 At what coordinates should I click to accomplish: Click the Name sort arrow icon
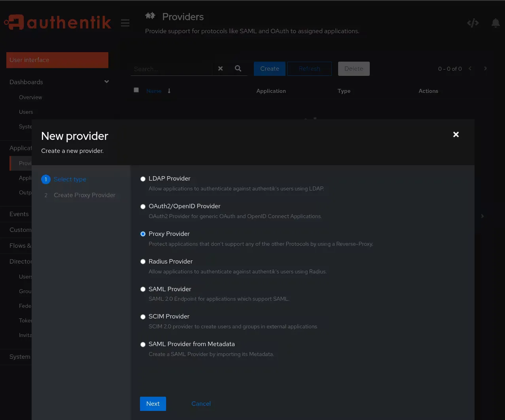169,91
